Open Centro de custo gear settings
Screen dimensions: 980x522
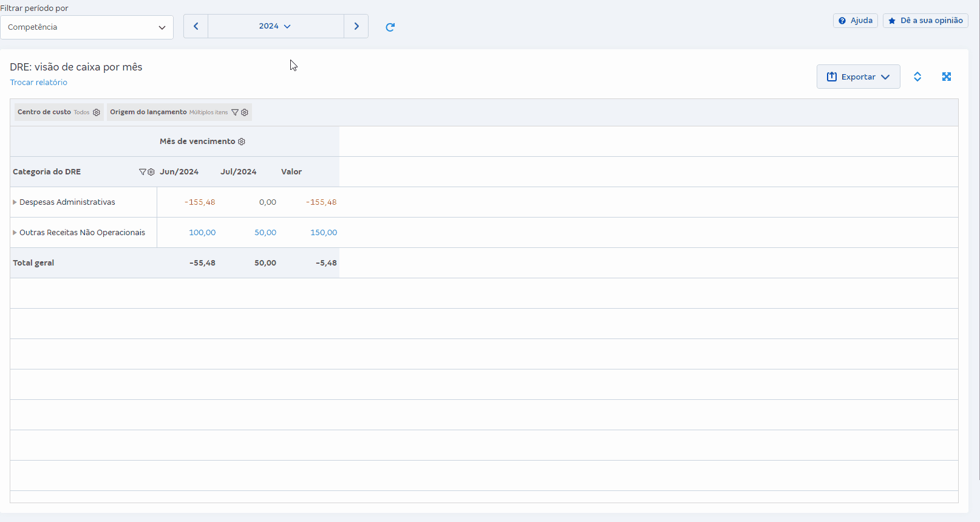tap(97, 112)
